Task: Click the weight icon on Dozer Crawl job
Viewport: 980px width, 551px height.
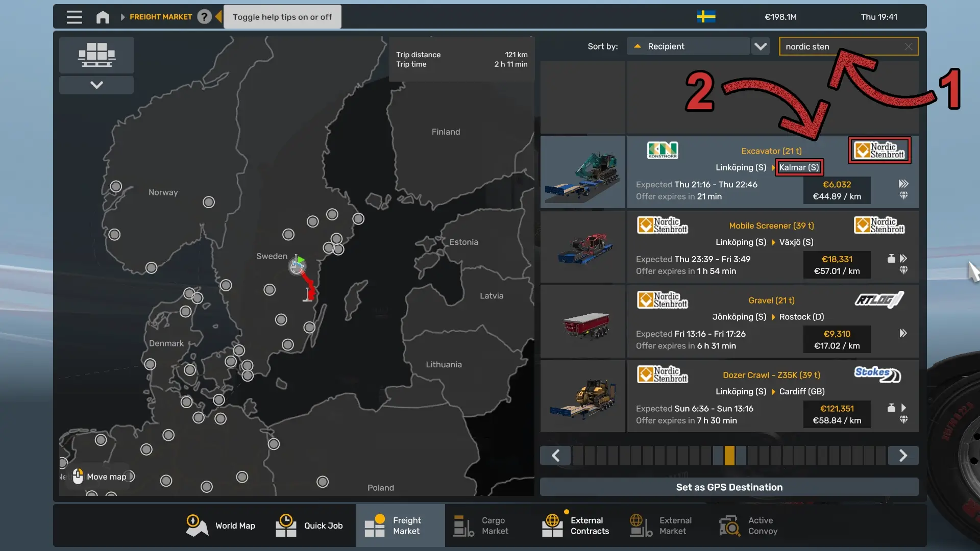Action: point(891,408)
